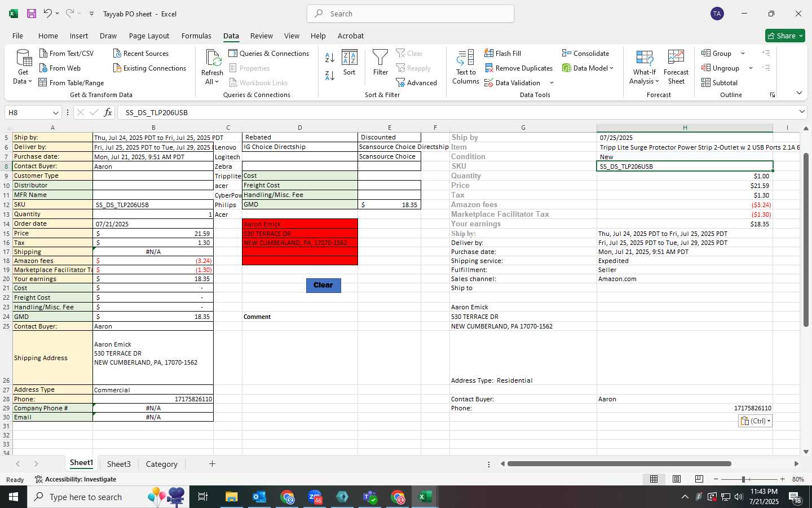This screenshot has width=812, height=508.
Task: Zoom out with minus button
Action: (x=716, y=479)
